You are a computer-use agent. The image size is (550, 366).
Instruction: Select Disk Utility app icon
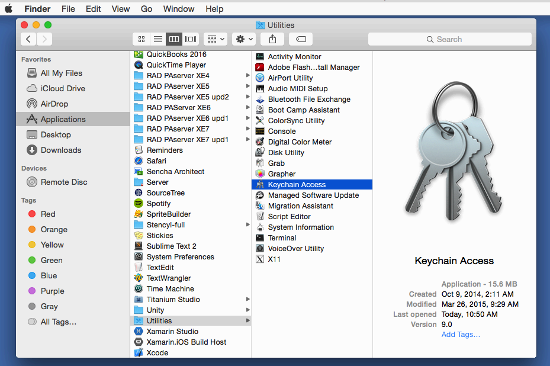260,152
